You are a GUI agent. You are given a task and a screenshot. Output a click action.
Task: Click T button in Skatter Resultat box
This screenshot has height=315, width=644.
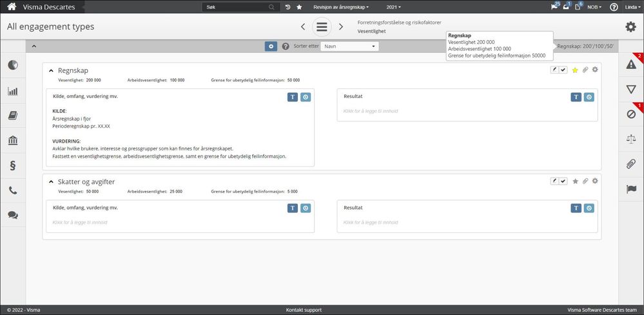click(576, 208)
